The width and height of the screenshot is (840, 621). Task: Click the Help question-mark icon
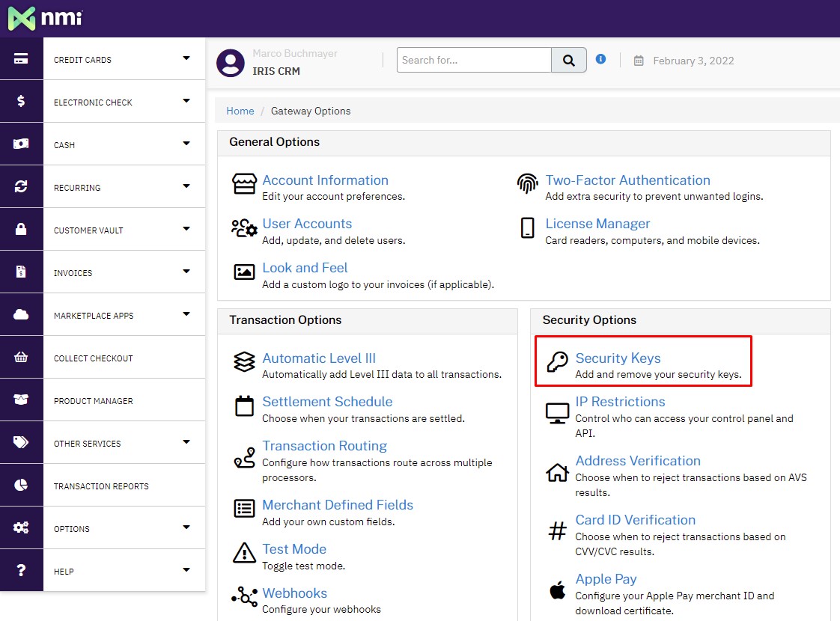pyautogui.click(x=21, y=570)
